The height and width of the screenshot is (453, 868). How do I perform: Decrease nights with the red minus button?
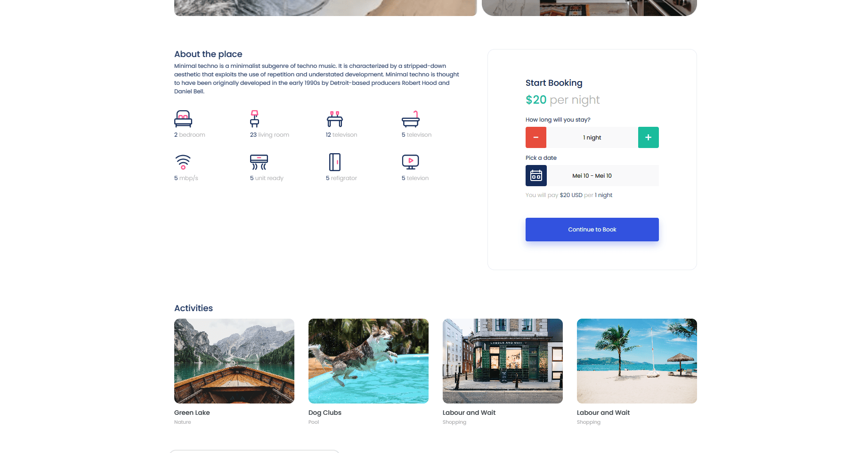click(x=536, y=138)
